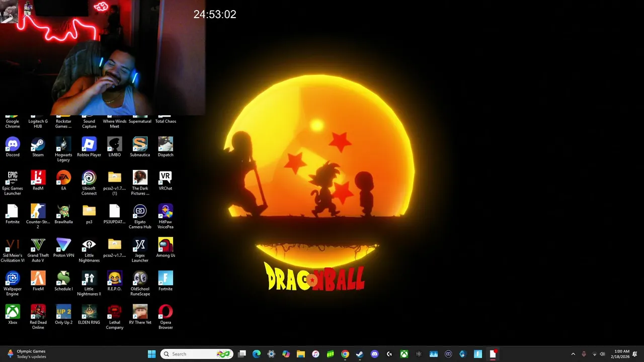Click the tray microphone icon
This screenshot has width=644, height=362.
(584, 354)
